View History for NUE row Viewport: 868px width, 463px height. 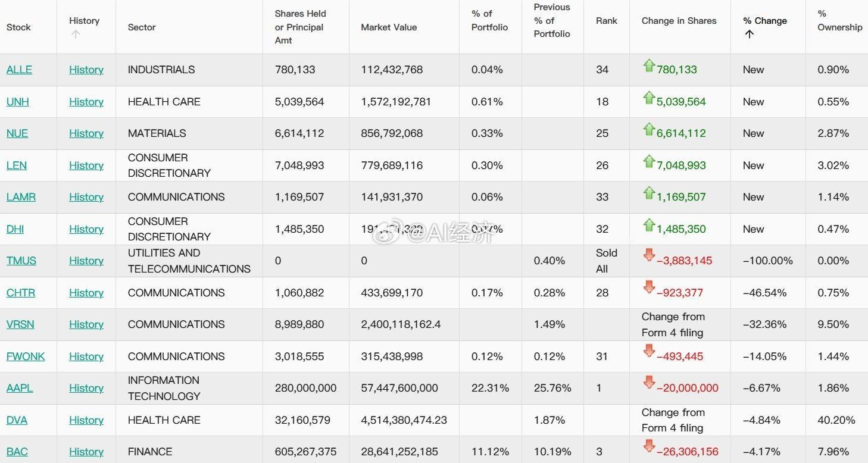point(86,133)
